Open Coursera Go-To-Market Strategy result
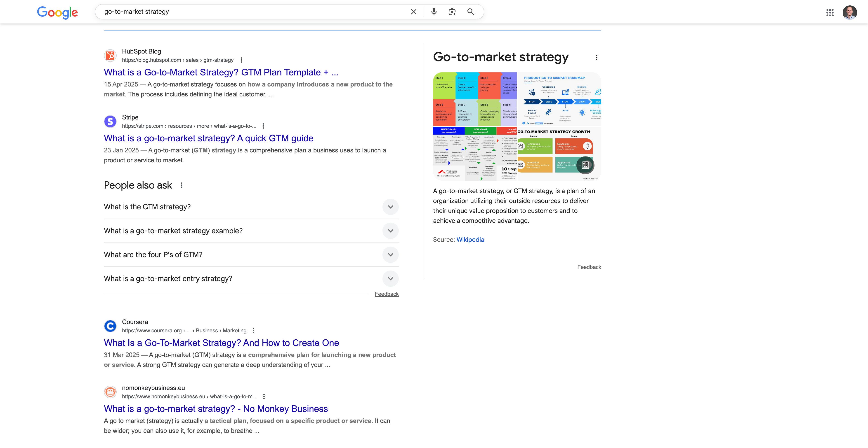 [221, 343]
